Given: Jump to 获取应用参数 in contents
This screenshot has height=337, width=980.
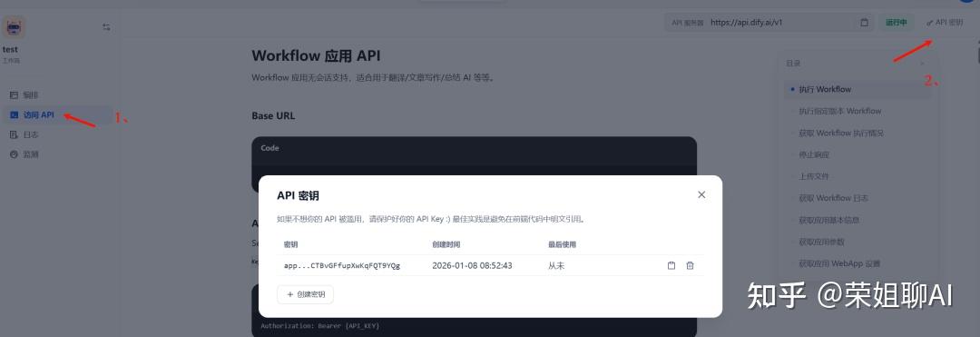Looking at the screenshot, I should pyautogui.click(x=822, y=242).
